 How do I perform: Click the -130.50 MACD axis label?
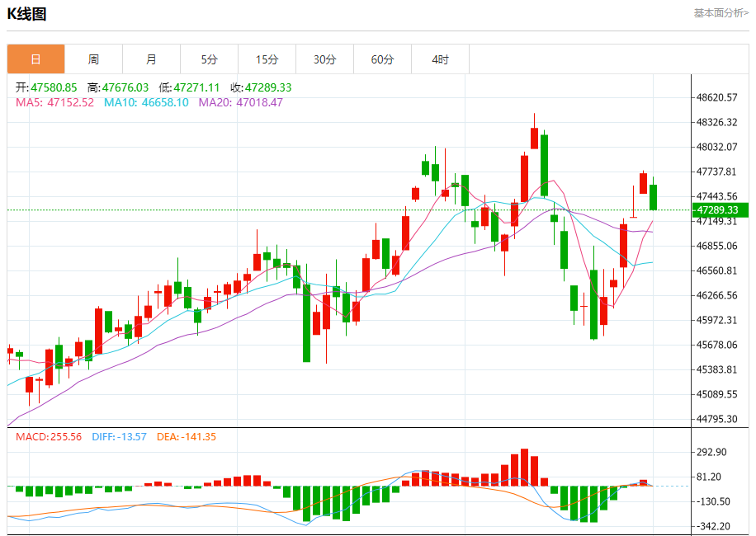714,502
